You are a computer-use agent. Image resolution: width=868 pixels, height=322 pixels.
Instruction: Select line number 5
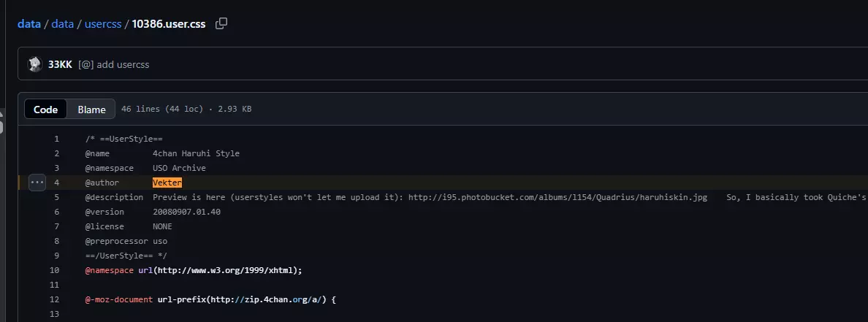pyautogui.click(x=56, y=197)
